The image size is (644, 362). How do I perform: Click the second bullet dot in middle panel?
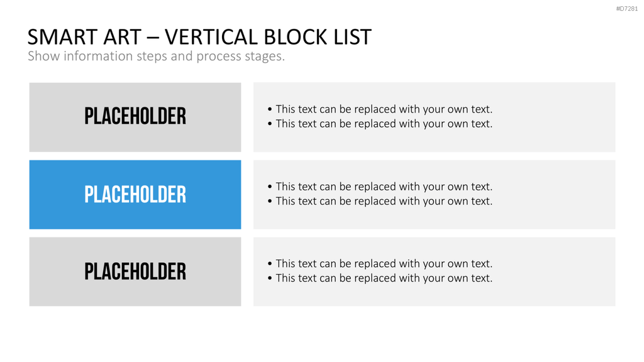269,201
